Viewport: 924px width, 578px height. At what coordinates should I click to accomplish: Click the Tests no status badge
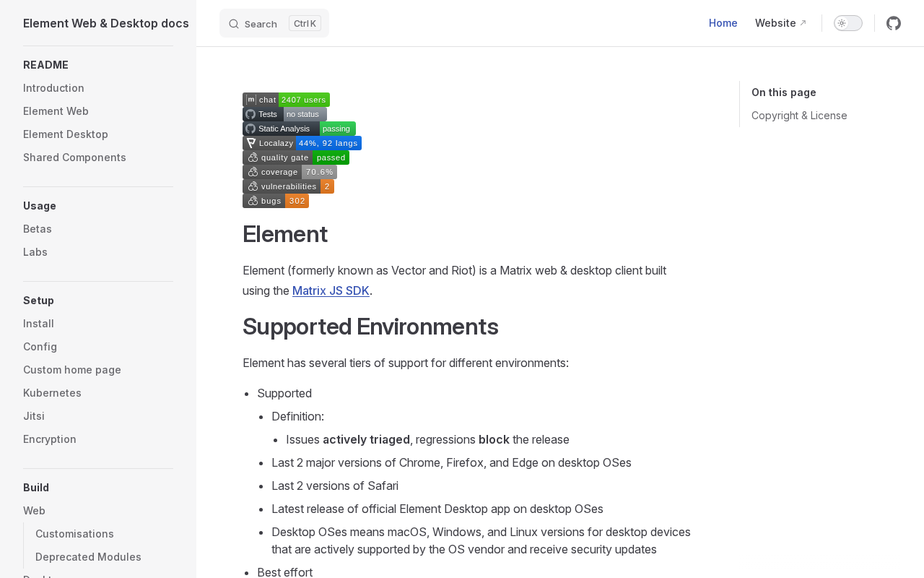click(284, 114)
